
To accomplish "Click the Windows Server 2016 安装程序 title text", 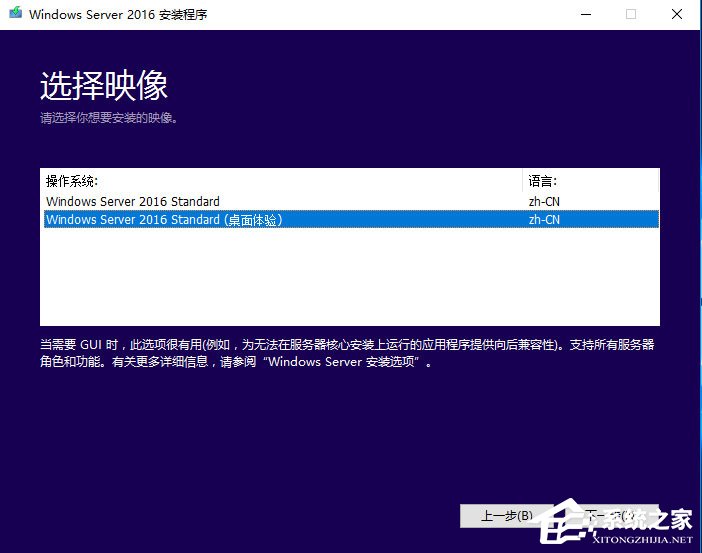I will [x=119, y=15].
